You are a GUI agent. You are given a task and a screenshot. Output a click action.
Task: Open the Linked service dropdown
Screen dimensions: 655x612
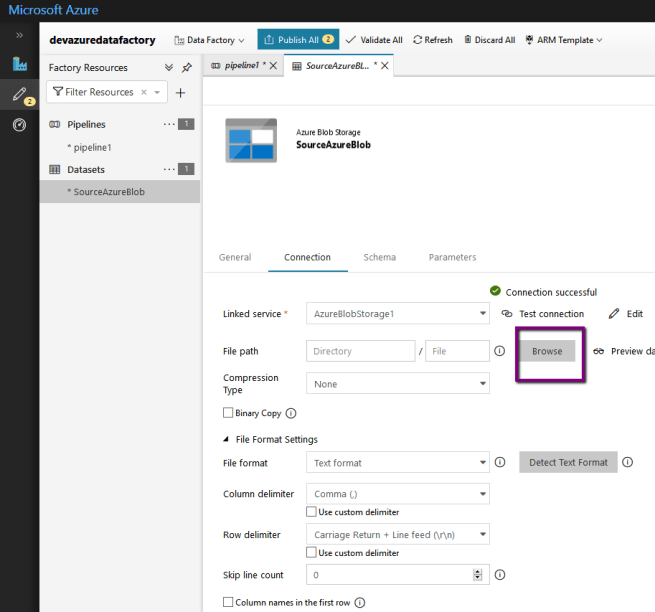point(397,314)
